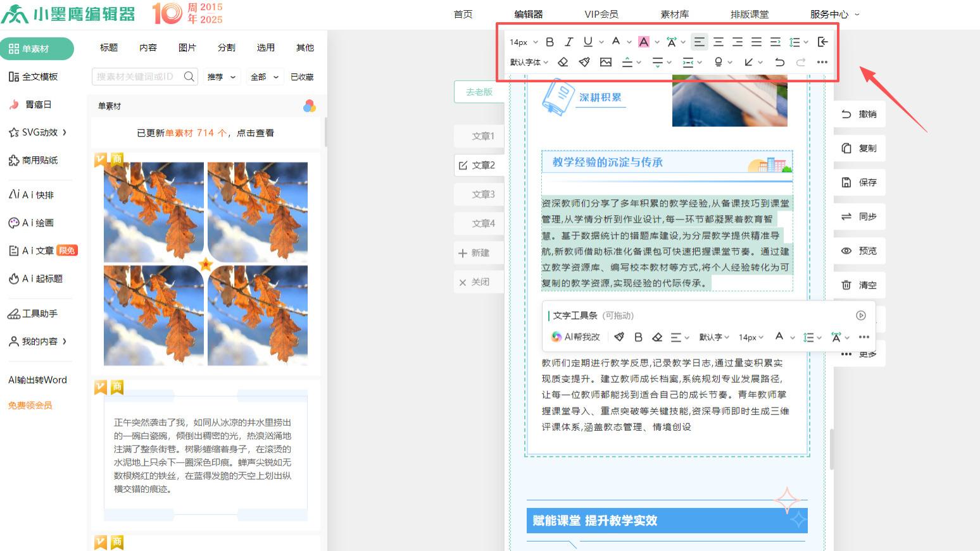This screenshot has width=980, height=551.
Task: Enable center text alignment
Action: coord(719,42)
